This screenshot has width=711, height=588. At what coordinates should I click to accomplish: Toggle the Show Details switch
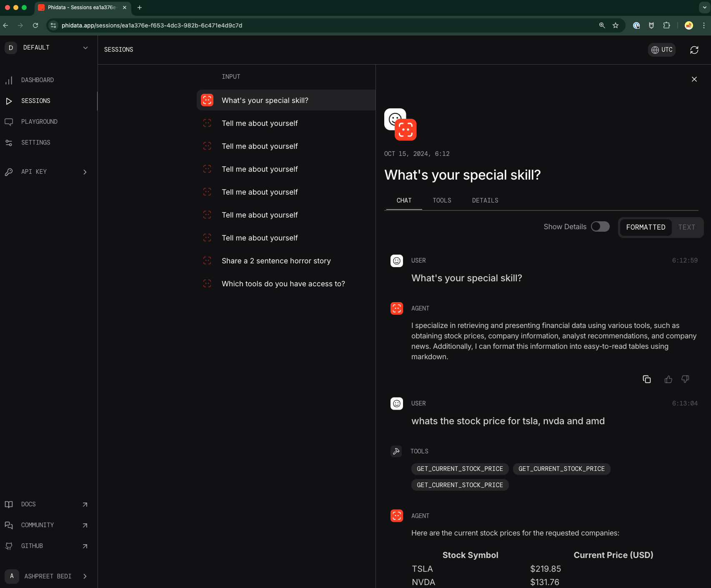pyautogui.click(x=600, y=227)
